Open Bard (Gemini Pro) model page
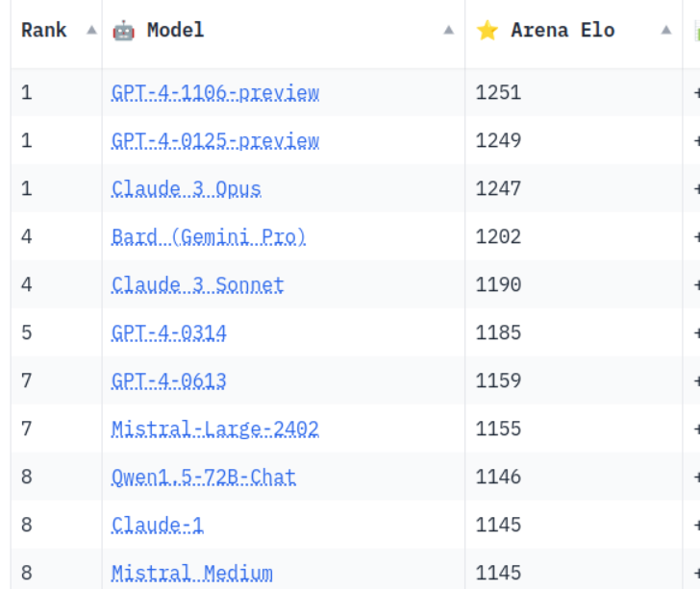The image size is (700, 589). pos(208,237)
